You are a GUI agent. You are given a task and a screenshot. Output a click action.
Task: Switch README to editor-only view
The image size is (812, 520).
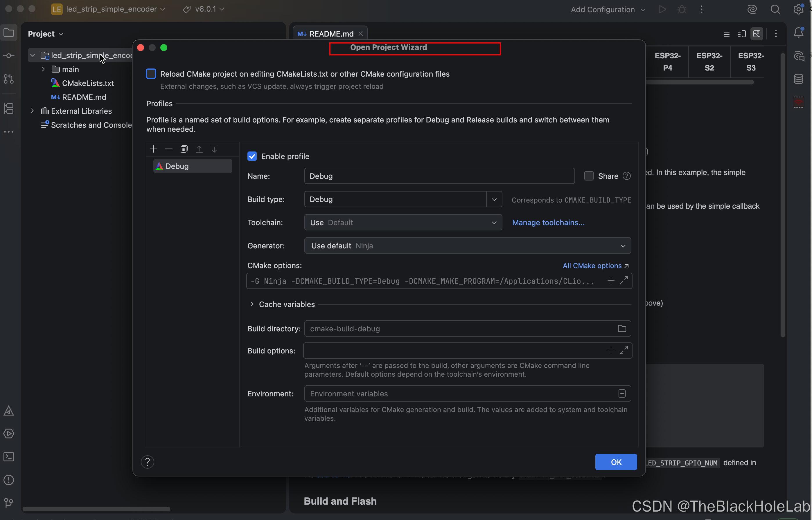[x=726, y=34]
